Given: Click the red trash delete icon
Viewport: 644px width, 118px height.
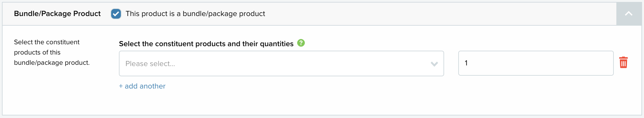Looking at the screenshot, I should (623, 62).
